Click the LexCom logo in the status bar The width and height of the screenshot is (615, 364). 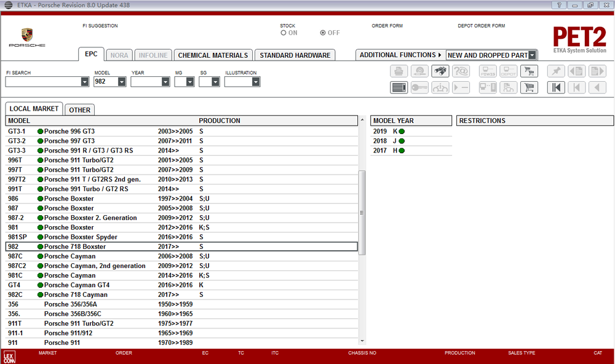coord(9,357)
